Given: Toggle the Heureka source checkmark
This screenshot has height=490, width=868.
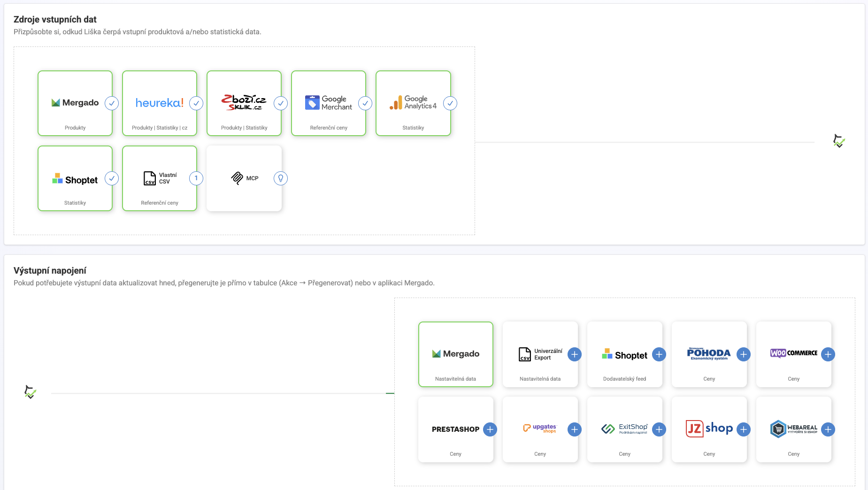Looking at the screenshot, I should coord(196,103).
